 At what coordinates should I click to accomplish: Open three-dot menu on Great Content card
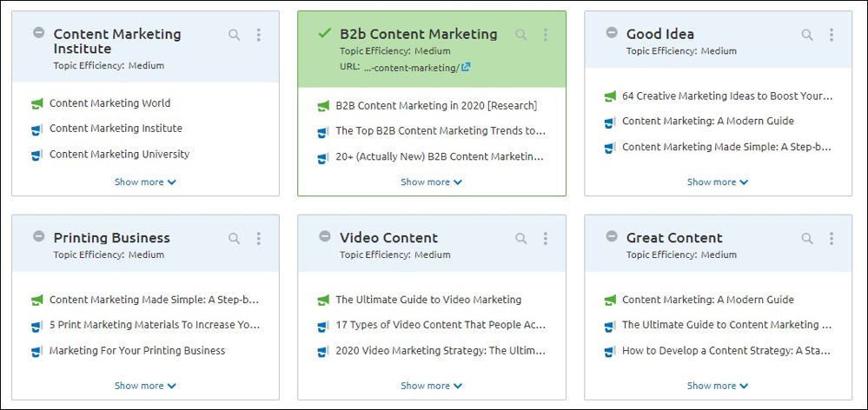tap(832, 239)
